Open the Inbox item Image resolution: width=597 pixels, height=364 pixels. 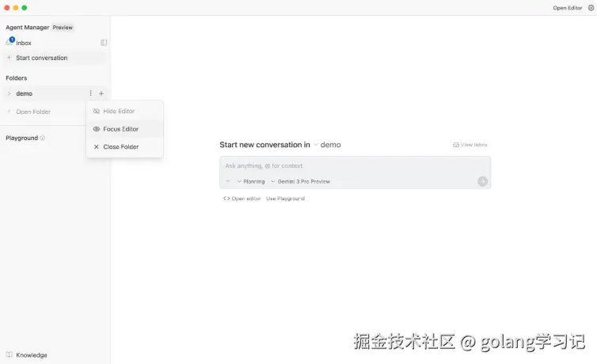tap(24, 43)
